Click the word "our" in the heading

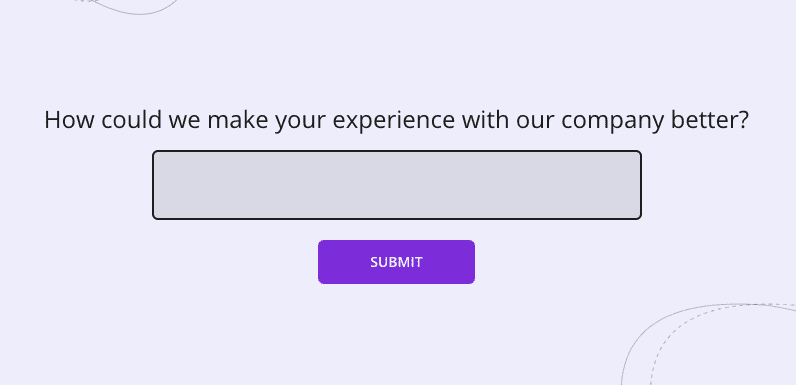(535, 122)
